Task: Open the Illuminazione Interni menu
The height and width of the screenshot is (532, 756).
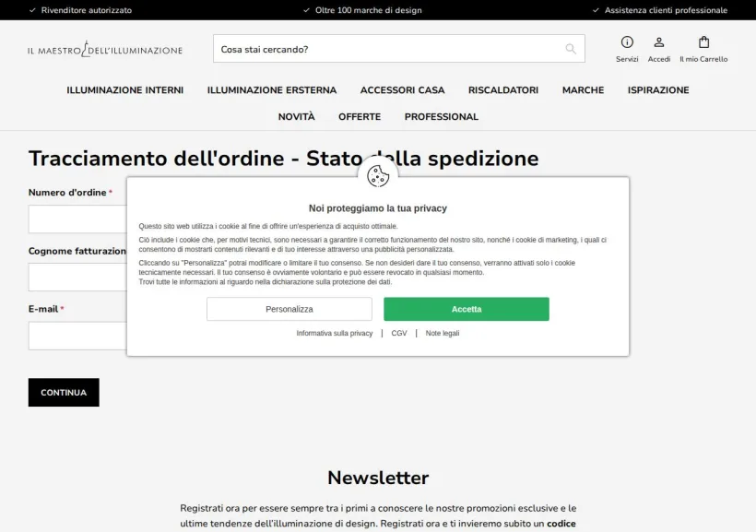Action: pos(124,90)
